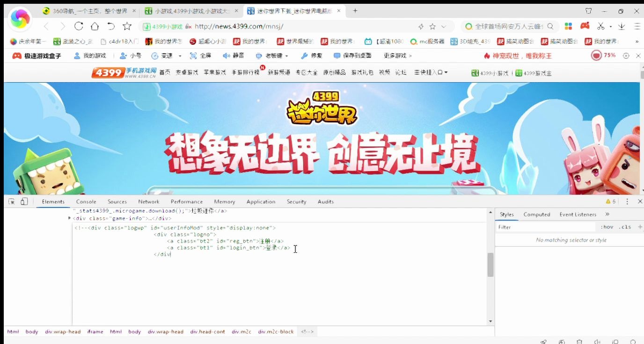Switch to the Console tab
644x344 pixels.
(x=86, y=201)
